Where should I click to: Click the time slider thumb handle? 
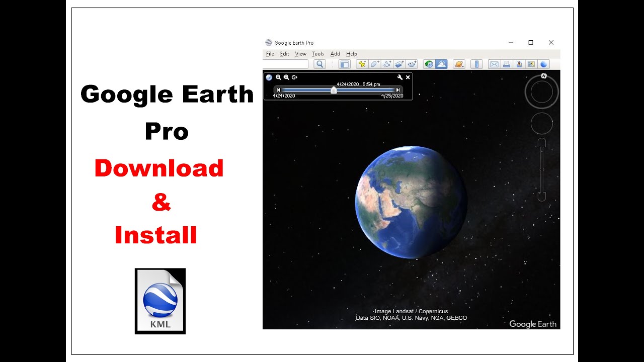(334, 90)
